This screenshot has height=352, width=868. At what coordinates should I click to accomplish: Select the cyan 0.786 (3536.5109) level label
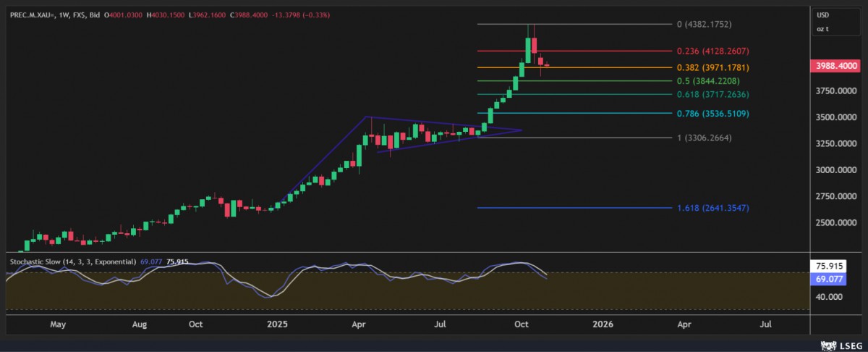pos(712,114)
